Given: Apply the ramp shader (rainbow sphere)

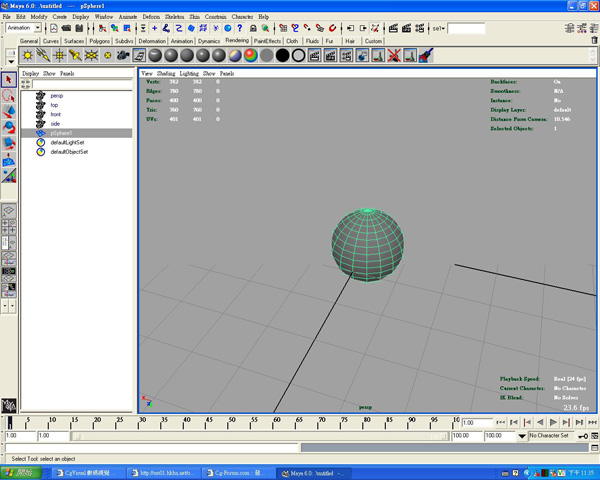Looking at the screenshot, I should click(251, 56).
